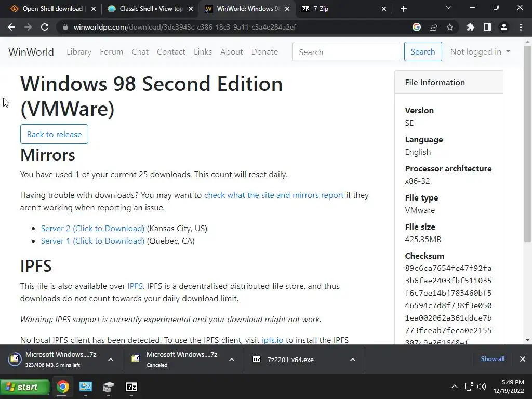This screenshot has height=399, width=532.
Task: Open Chat in WinWorld navigation
Action: coord(140,51)
